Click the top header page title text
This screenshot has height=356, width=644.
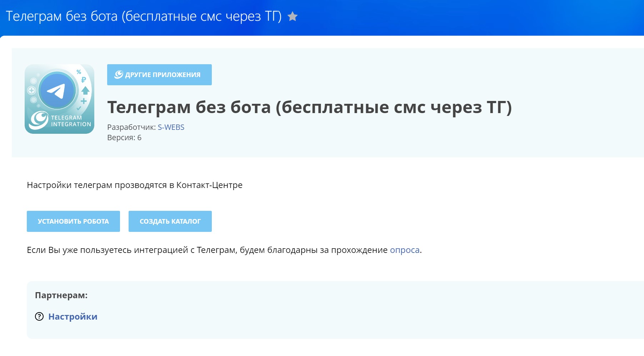[144, 16]
